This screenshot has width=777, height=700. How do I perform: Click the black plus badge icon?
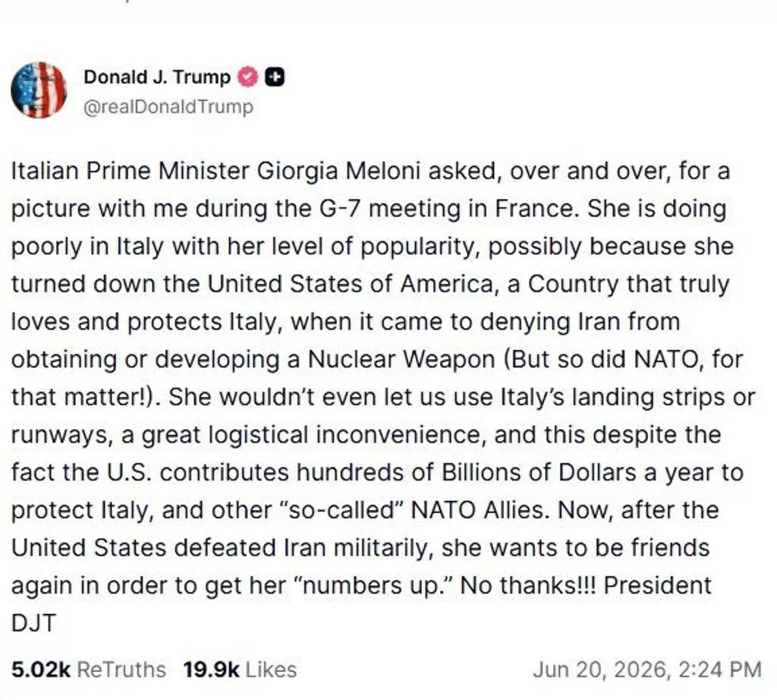[275, 77]
